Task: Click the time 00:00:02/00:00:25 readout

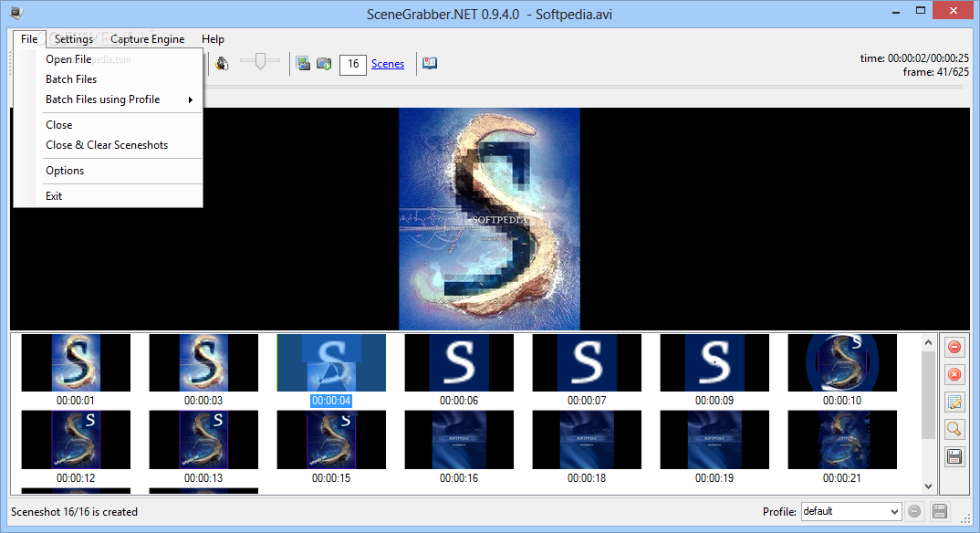Action: [x=914, y=58]
